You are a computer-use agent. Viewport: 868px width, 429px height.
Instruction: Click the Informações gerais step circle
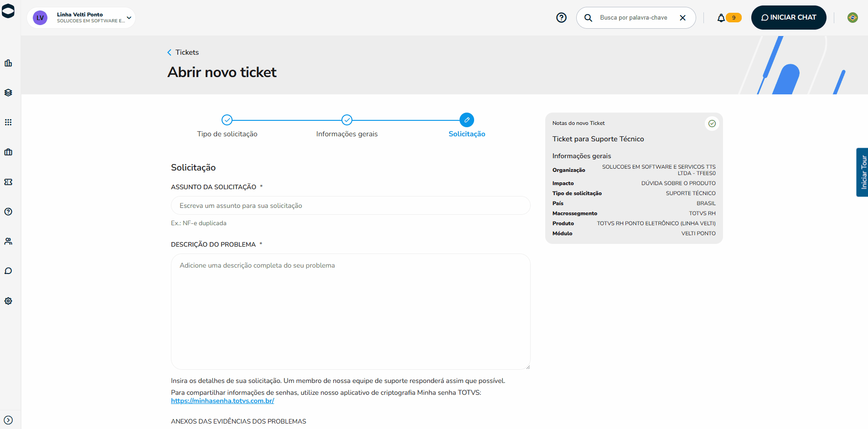coord(347,120)
